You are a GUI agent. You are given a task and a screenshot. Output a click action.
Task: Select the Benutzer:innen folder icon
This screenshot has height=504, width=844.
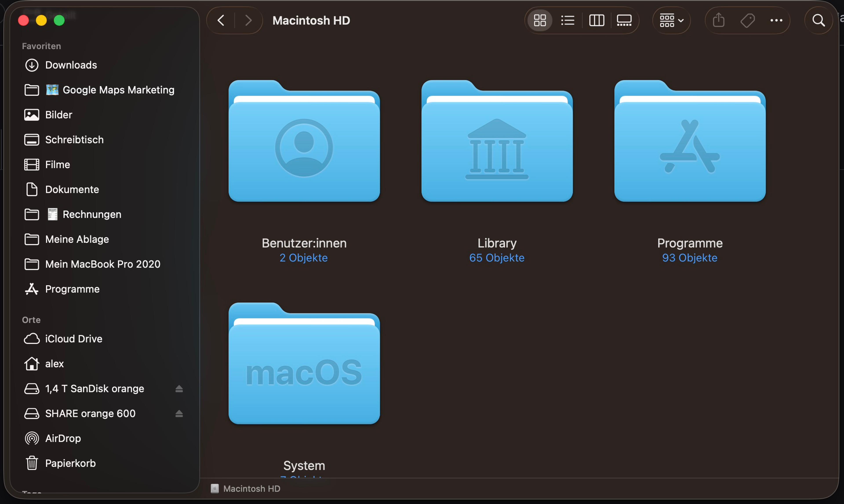(x=304, y=141)
